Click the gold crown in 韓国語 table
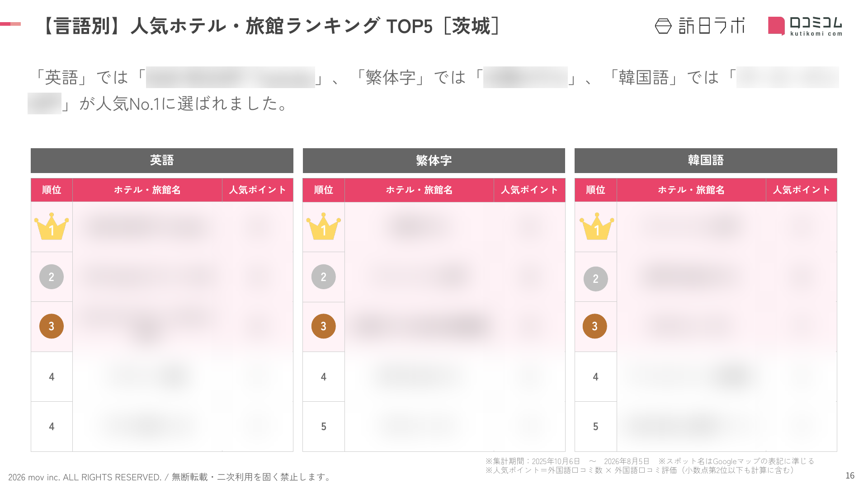The width and height of the screenshot is (868, 488). [596, 226]
